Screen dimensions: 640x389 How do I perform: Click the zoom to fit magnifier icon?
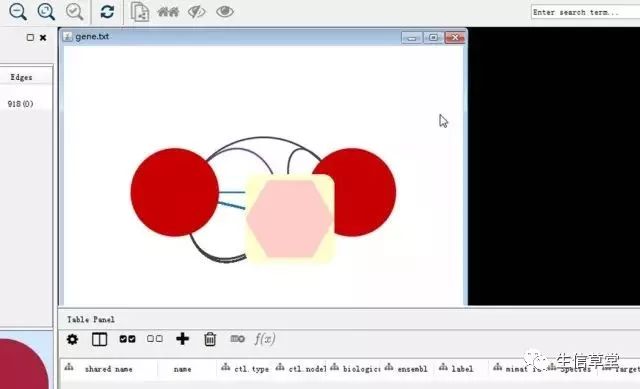[x=46, y=11]
